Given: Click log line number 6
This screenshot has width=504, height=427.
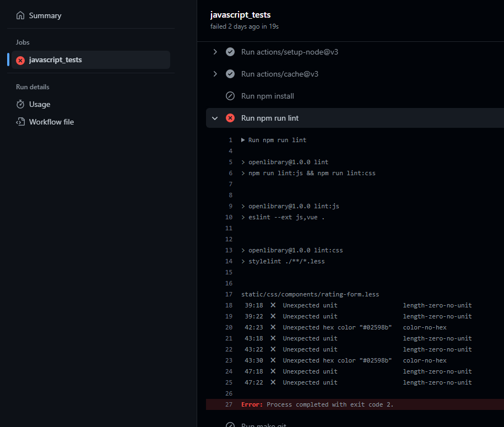Looking at the screenshot, I should 230,173.
